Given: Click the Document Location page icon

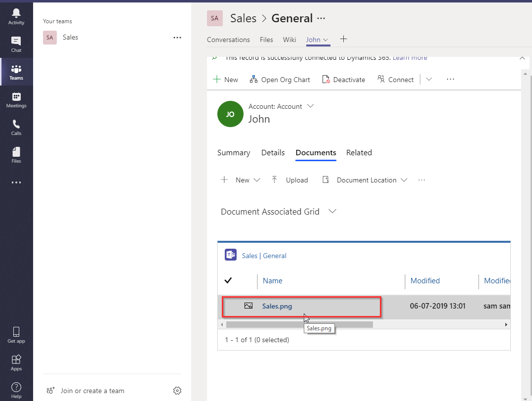Looking at the screenshot, I should pos(326,179).
